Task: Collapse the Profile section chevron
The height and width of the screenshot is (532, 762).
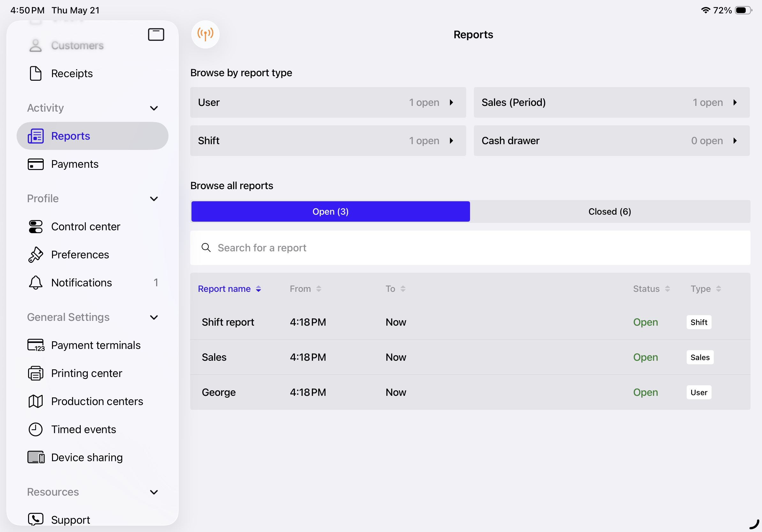Action: tap(154, 199)
